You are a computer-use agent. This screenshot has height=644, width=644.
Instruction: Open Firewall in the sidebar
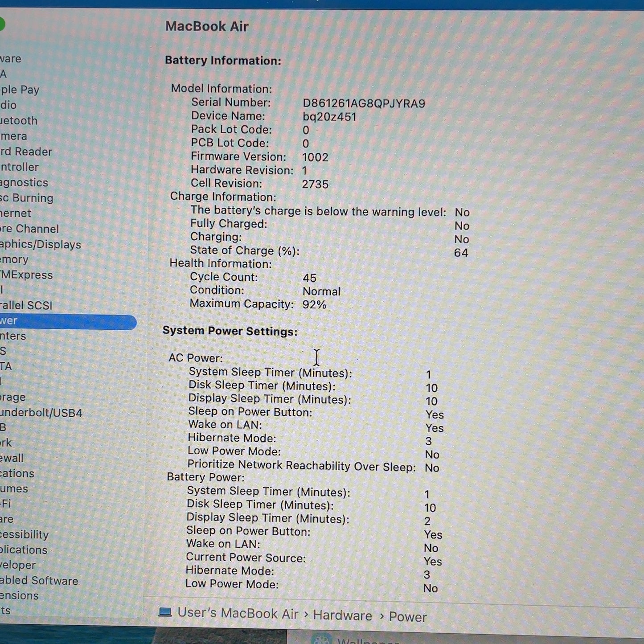coord(12,458)
